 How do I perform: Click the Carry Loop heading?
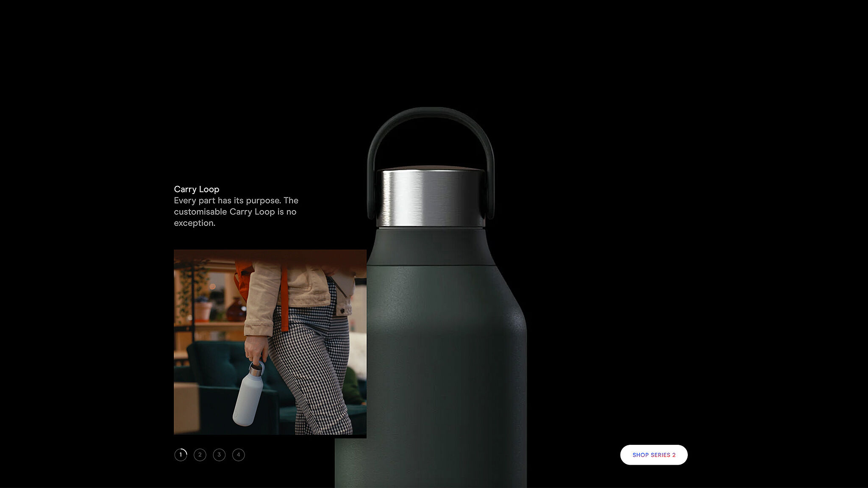click(x=197, y=189)
